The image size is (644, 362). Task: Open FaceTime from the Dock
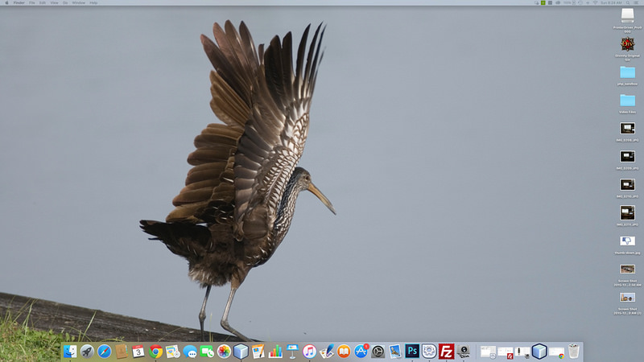[x=207, y=352]
